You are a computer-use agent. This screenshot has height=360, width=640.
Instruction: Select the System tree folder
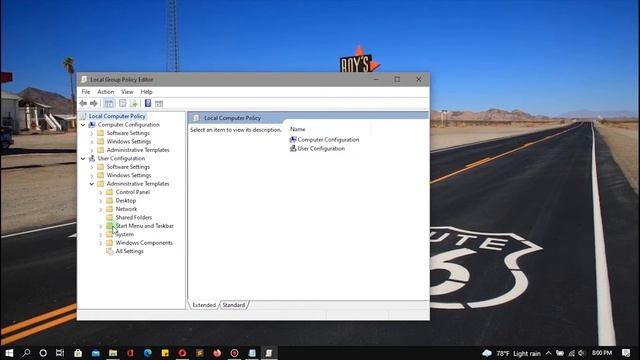click(124, 234)
